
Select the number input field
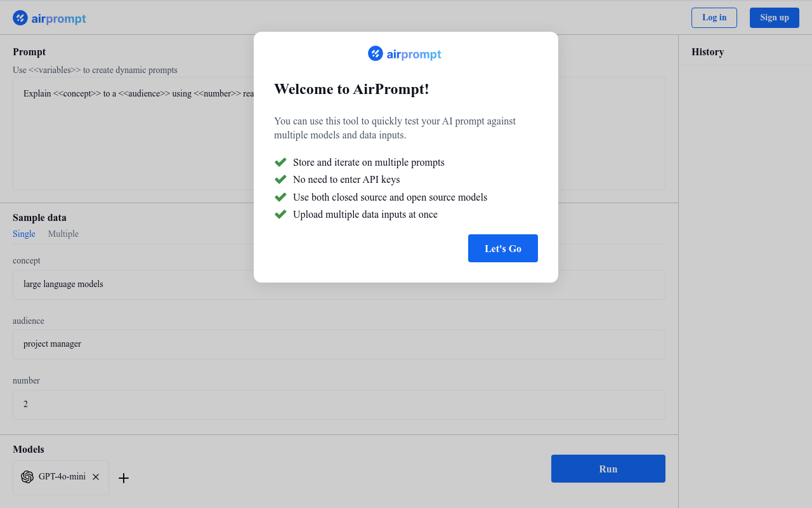click(x=339, y=404)
